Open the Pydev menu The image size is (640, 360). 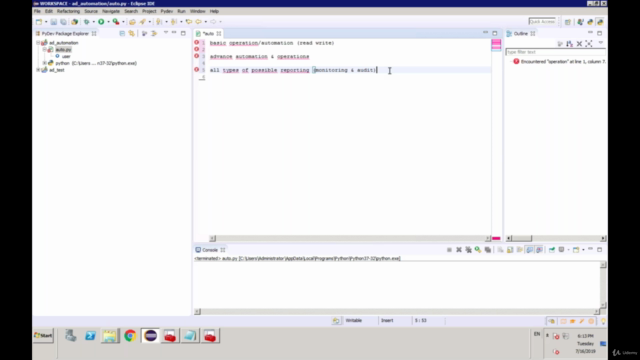[167, 11]
